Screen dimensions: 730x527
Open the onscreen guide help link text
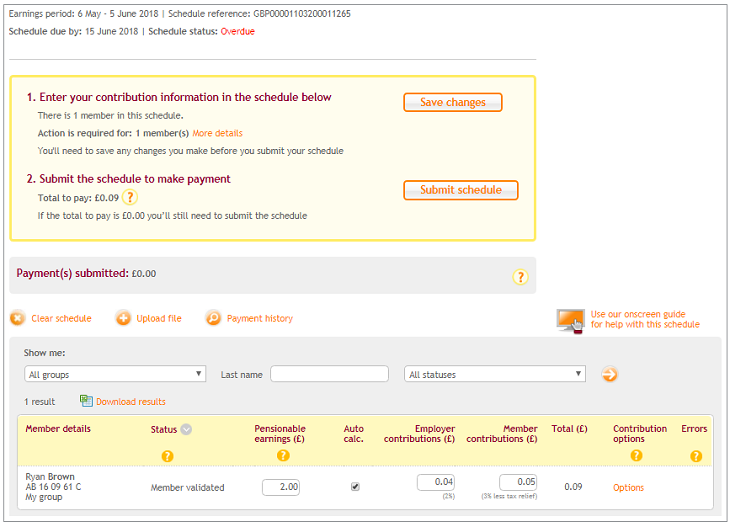pos(645,319)
